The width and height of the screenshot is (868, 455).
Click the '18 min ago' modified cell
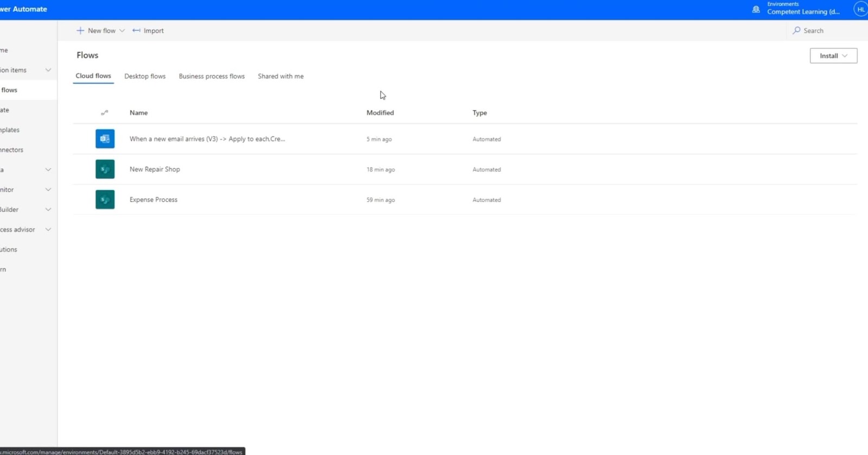pyautogui.click(x=380, y=170)
